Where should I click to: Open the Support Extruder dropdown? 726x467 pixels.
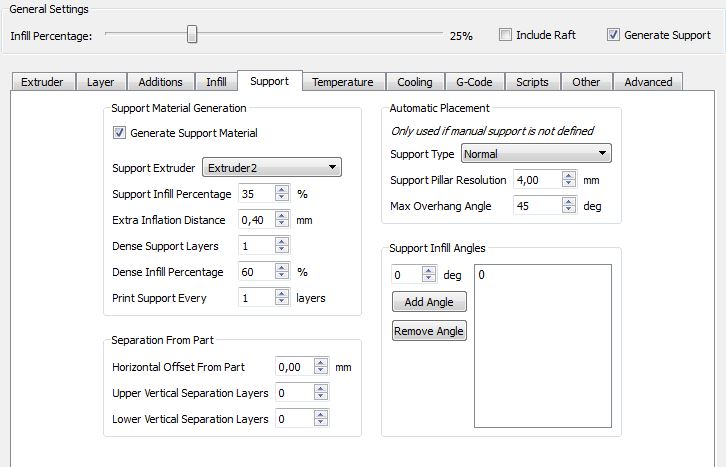click(x=272, y=167)
